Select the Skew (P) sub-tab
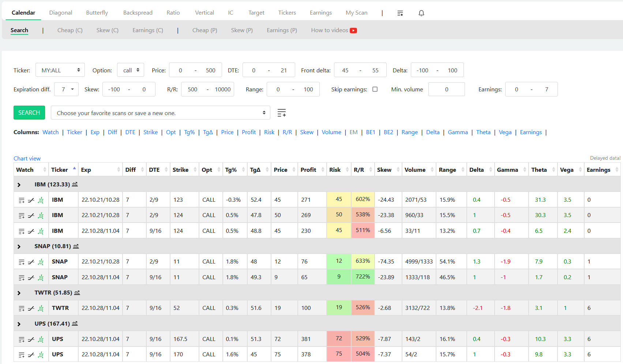The height and width of the screenshot is (364, 623). [x=242, y=30]
